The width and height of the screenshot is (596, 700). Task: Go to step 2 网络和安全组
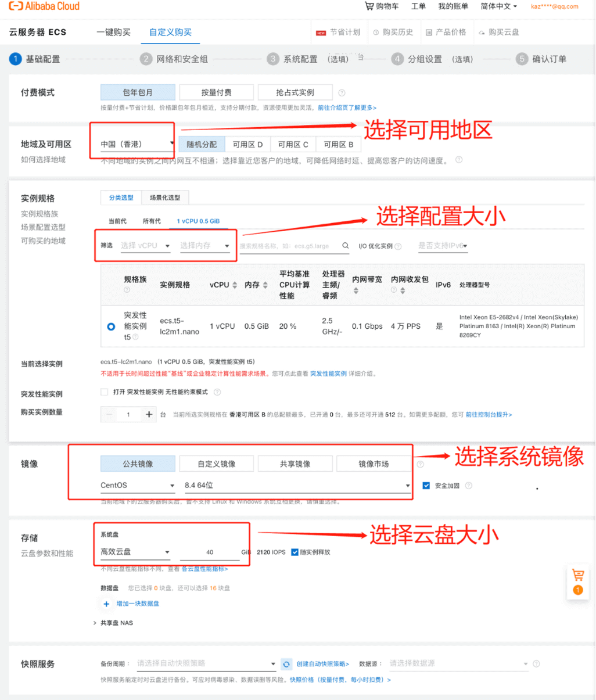point(174,59)
